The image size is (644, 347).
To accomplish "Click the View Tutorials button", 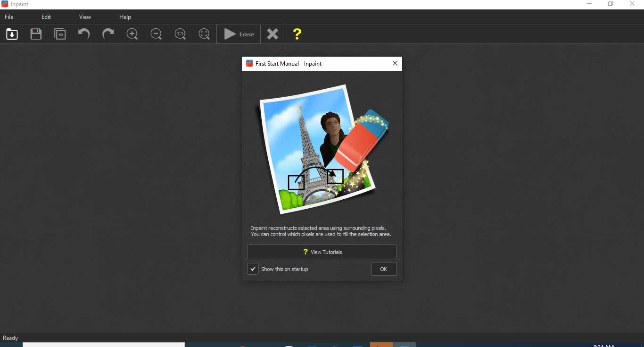I will pyautogui.click(x=322, y=252).
